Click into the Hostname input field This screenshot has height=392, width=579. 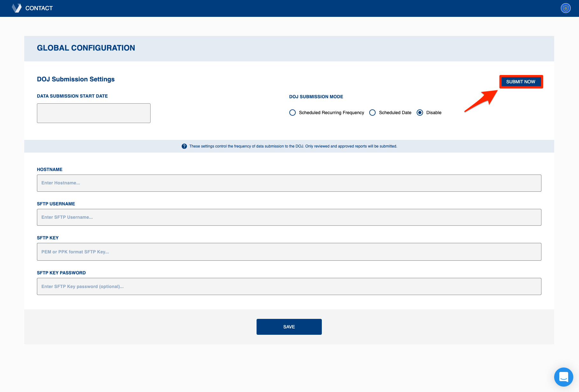pyautogui.click(x=289, y=183)
